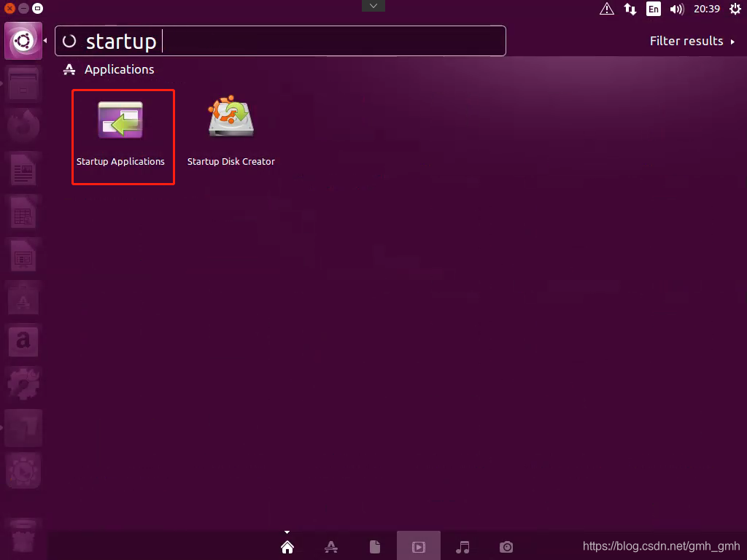
Task: Open the Amazon launcher shortcut
Action: coord(23,341)
